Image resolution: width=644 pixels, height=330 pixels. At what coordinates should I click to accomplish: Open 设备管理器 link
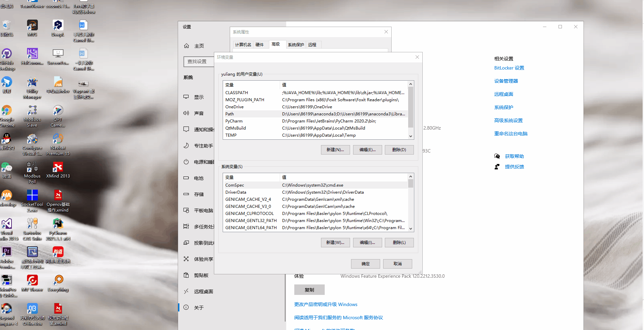(x=506, y=81)
